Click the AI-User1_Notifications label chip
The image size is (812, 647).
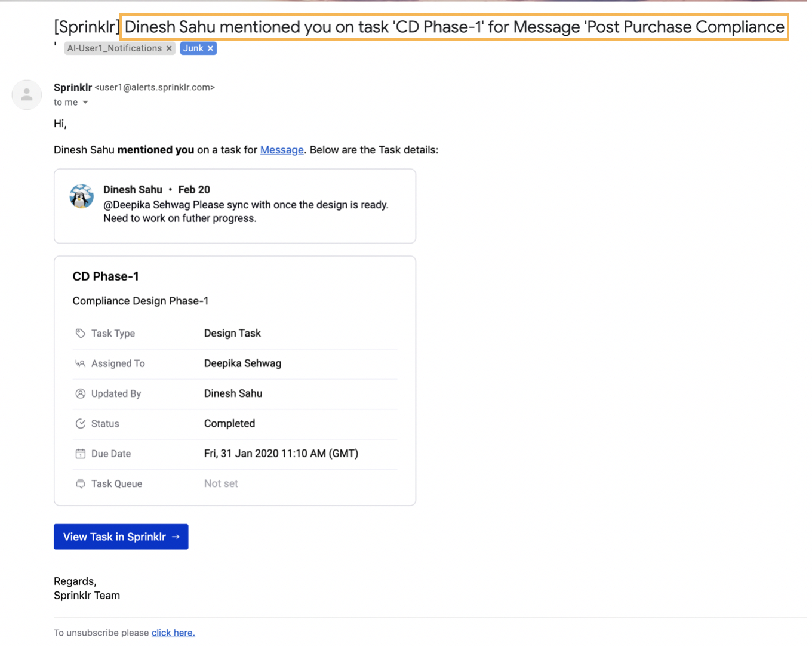114,48
